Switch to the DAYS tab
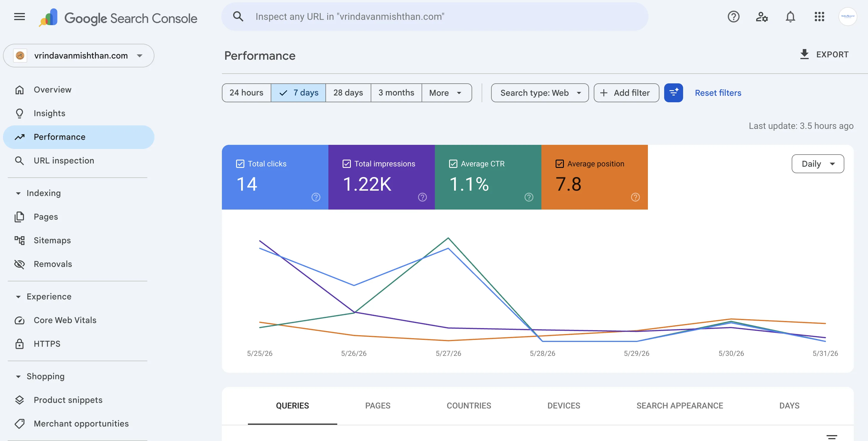This screenshot has height=441, width=868. (789, 406)
